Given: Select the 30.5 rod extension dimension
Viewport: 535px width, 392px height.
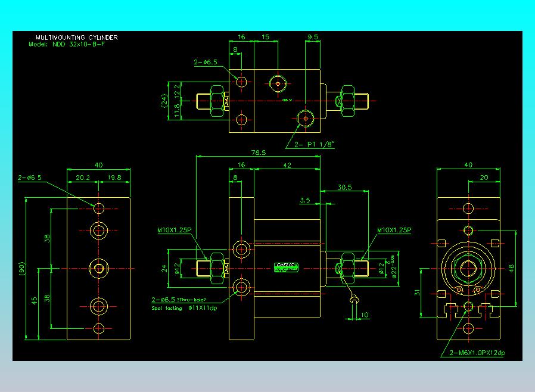Looking at the screenshot, I should [344, 187].
